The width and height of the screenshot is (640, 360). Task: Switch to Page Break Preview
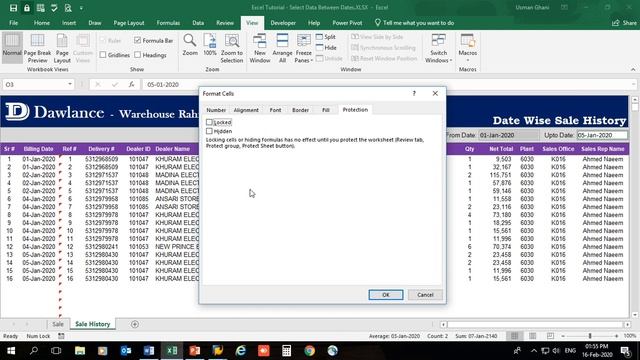click(x=37, y=48)
